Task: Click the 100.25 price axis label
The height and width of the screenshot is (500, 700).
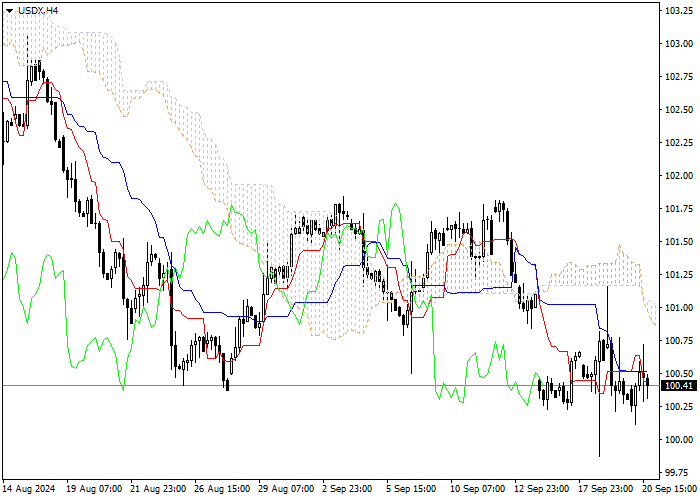Action: 679,407
